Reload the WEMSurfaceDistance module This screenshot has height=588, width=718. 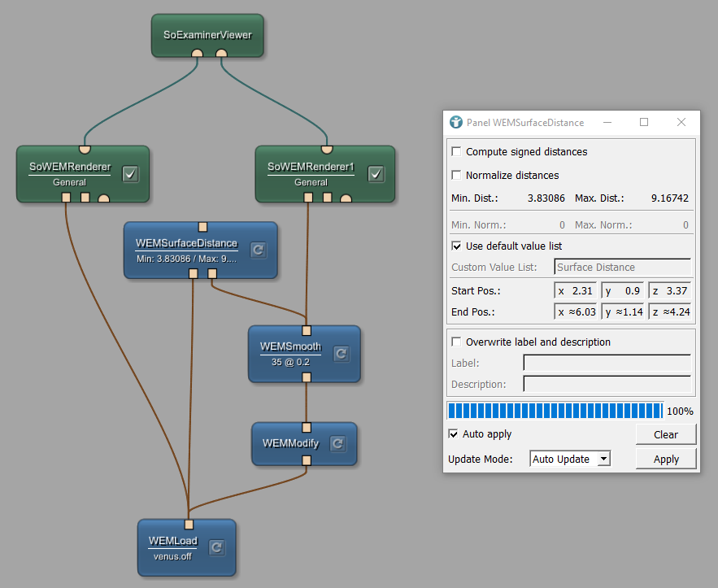(258, 250)
